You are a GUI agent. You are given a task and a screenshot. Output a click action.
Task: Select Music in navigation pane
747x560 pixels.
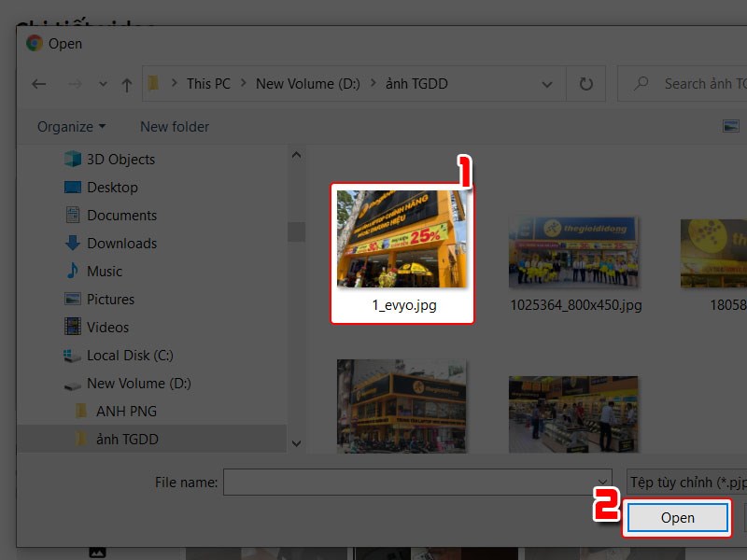[105, 272]
